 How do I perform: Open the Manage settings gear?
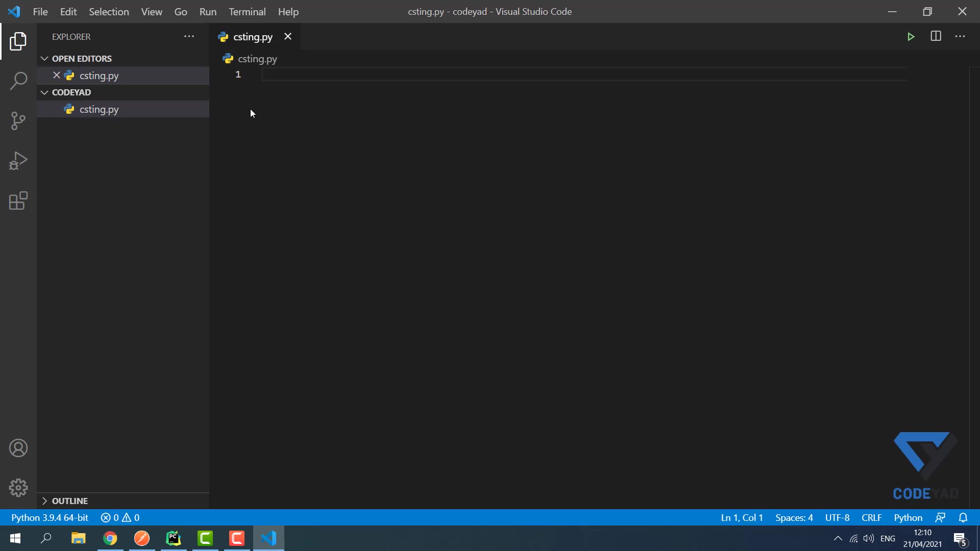click(x=18, y=488)
